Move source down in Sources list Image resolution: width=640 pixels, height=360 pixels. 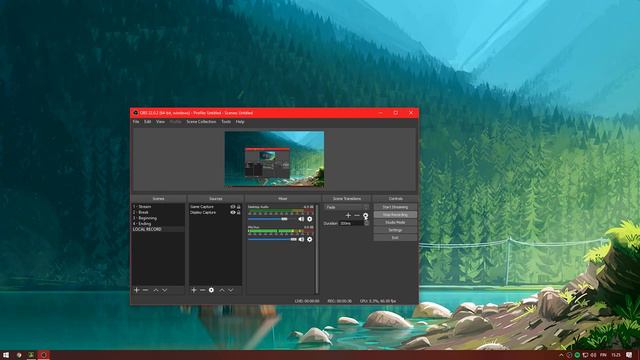click(231, 290)
